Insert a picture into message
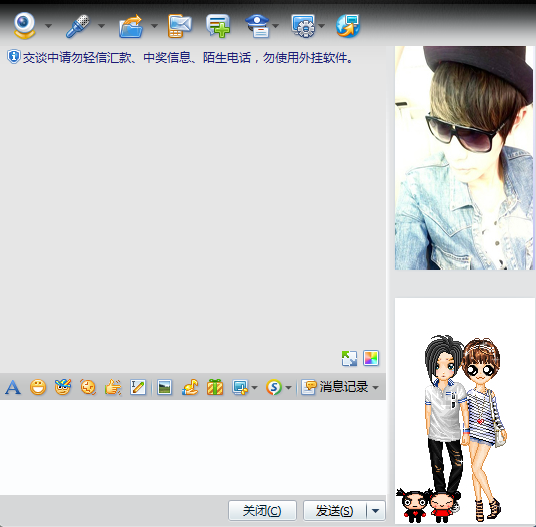The height and width of the screenshot is (527, 536). tap(164, 388)
